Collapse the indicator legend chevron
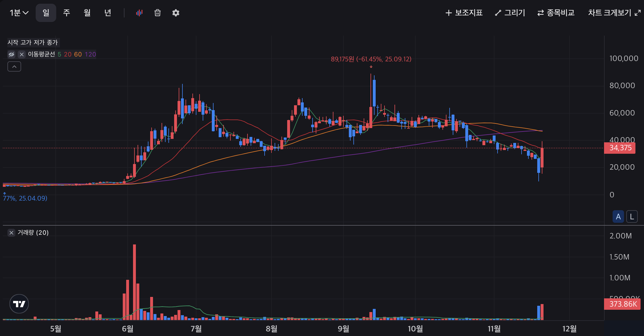 click(14, 67)
